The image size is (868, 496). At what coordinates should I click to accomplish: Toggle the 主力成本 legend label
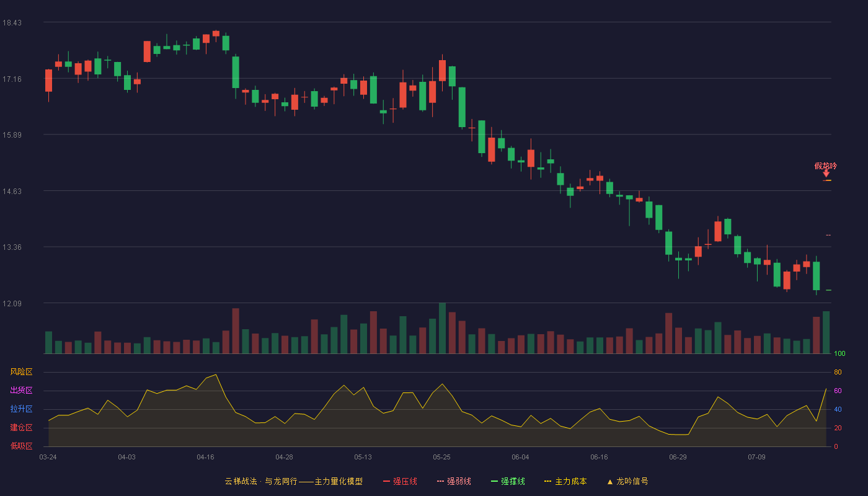(x=570, y=481)
